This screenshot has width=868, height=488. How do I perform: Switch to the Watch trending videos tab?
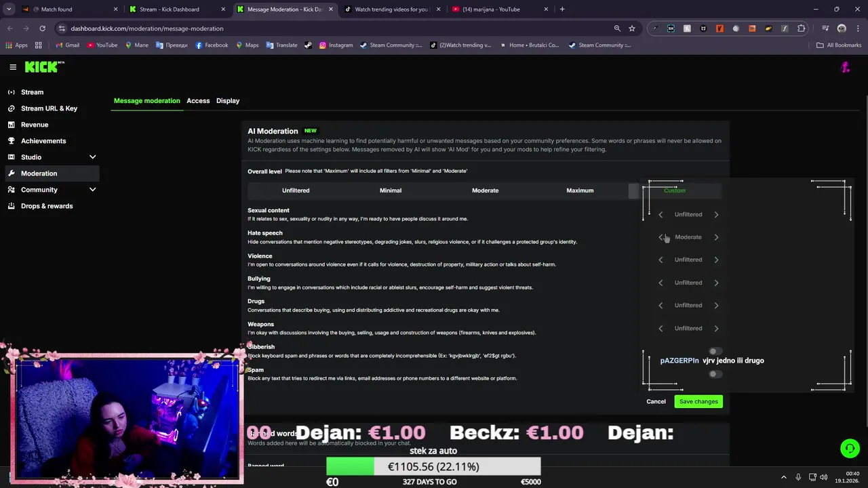(393, 9)
